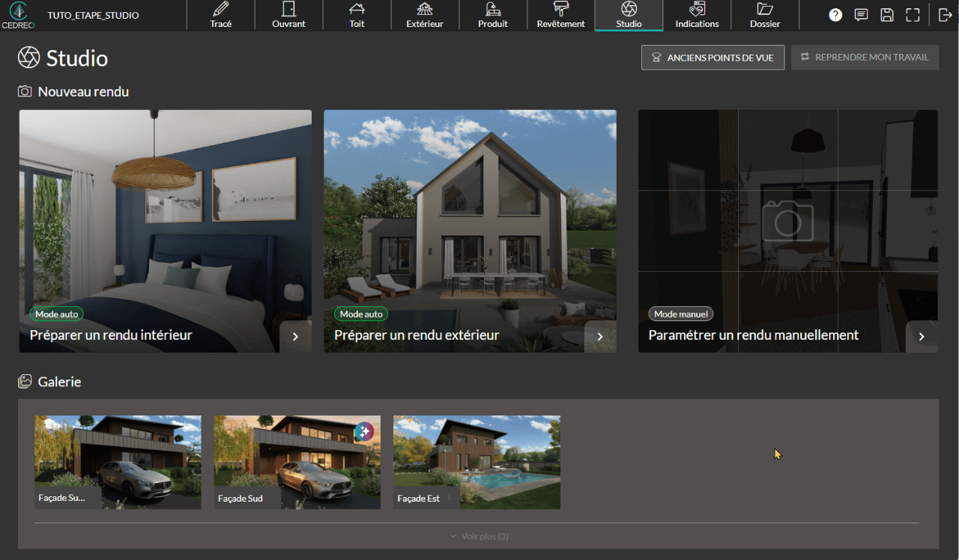Image resolution: width=959 pixels, height=560 pixels.
Task: Click the Reprendre mon travail button
Action: point(865,58)
